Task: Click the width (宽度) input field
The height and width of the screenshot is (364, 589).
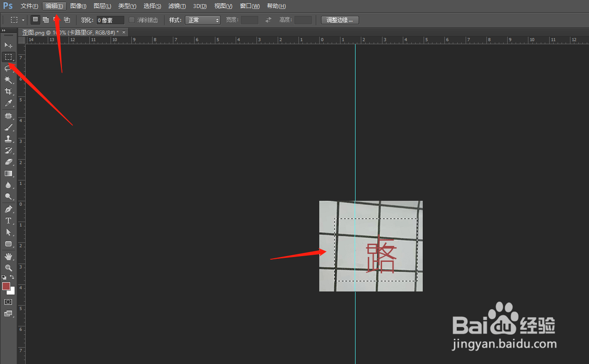Action: click(249, 20)
